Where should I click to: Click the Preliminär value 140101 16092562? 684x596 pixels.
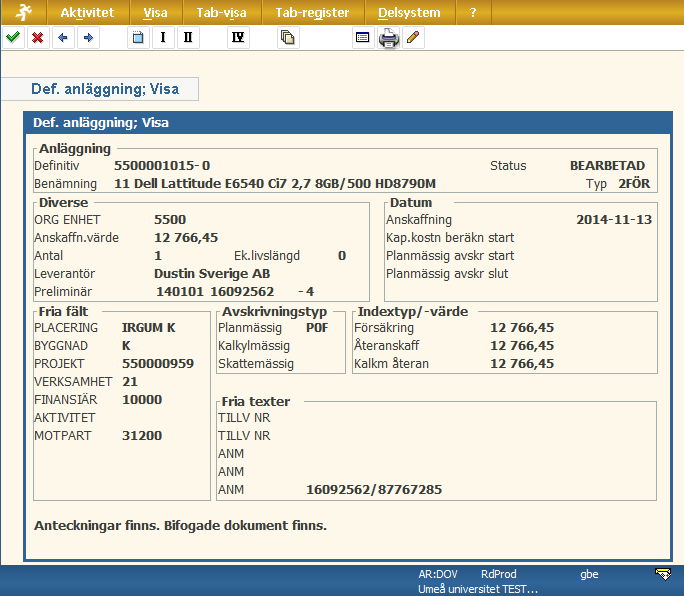(215, 291)
